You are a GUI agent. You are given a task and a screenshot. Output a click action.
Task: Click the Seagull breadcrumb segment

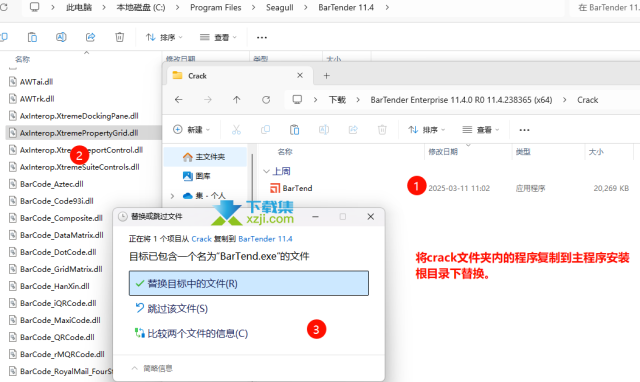click(x=280, y=7)
